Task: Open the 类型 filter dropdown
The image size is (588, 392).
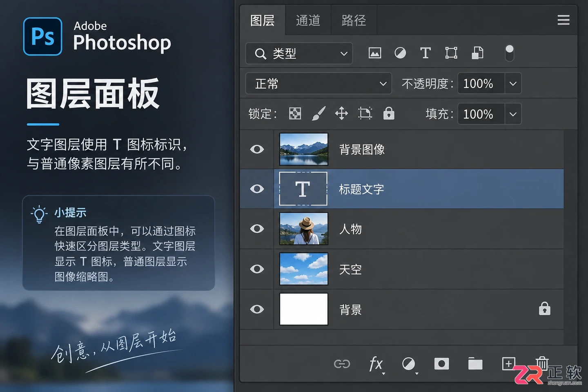Action: pyautogui.click(x=299, y=53)
